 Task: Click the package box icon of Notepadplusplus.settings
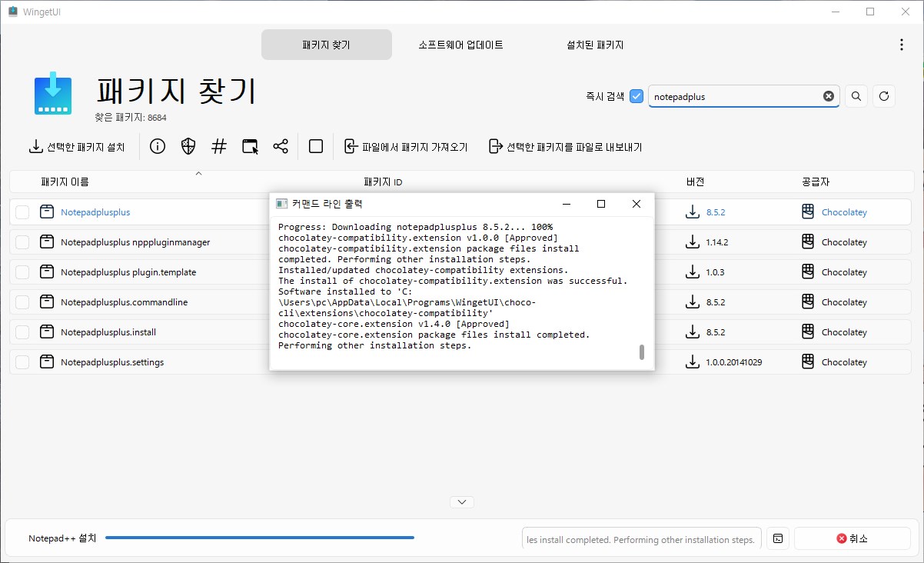point(47,361)
